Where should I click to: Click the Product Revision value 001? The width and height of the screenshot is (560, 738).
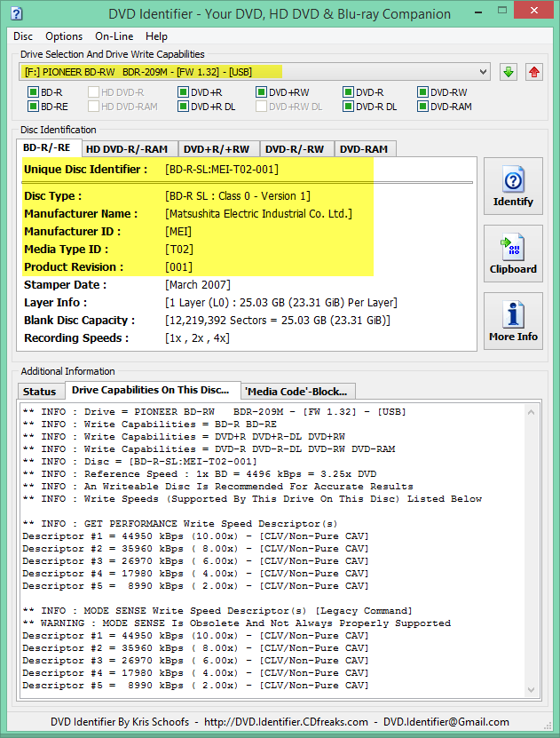178,267
